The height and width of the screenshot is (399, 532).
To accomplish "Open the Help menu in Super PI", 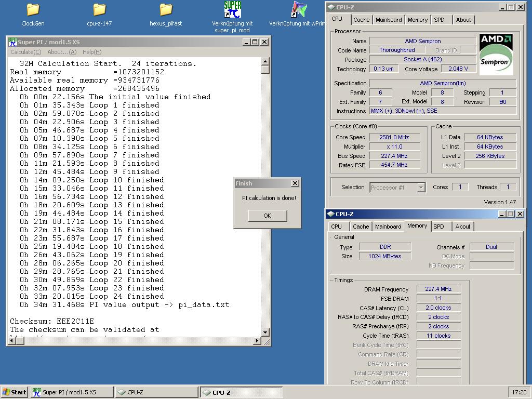I will [x=92, y=52].
